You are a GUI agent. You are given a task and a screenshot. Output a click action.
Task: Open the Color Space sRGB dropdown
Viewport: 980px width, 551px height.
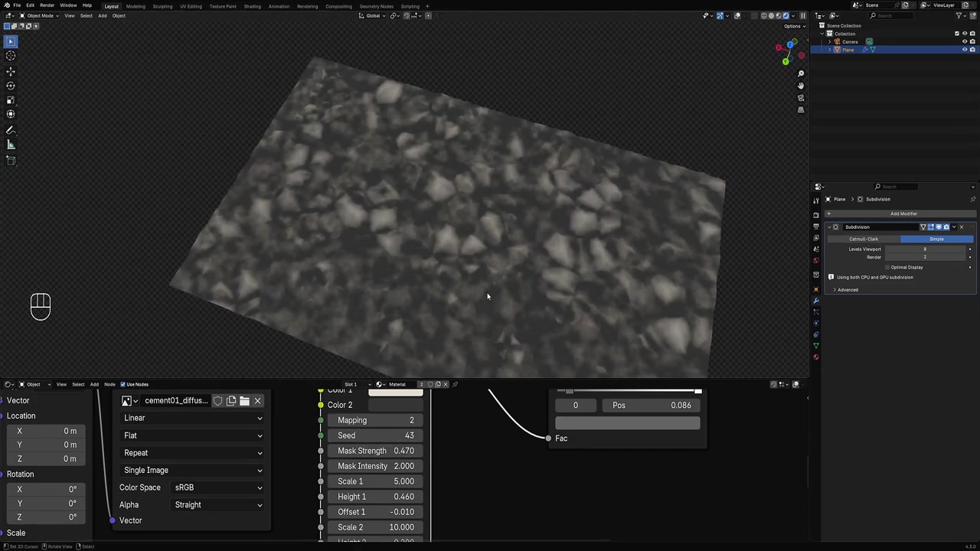pos(218,487)
